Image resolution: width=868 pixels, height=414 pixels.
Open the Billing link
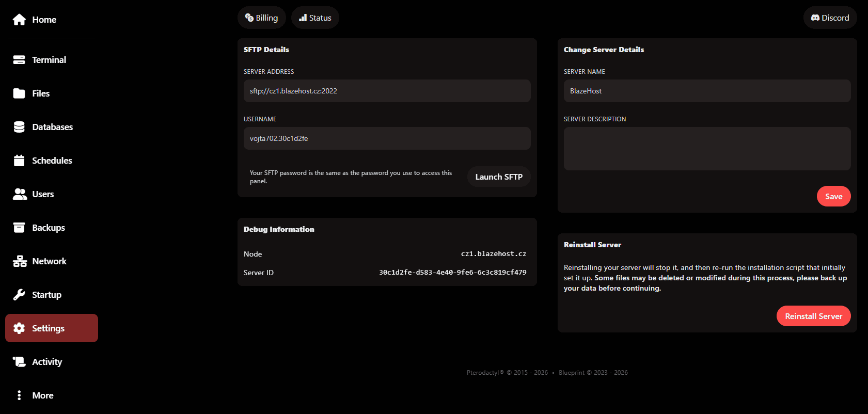[262, 18]
